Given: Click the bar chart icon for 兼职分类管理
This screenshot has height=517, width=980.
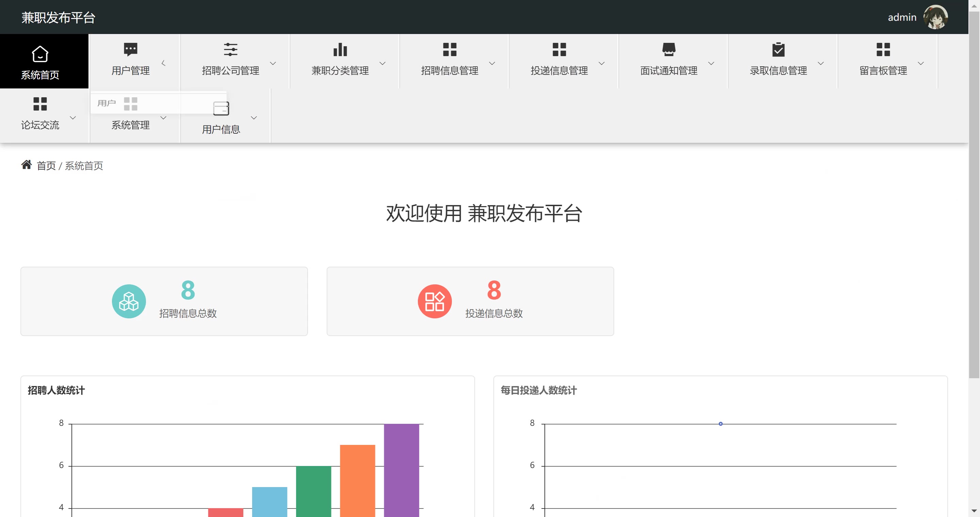Looking at the screenshot, I should (x=340, y=49).
